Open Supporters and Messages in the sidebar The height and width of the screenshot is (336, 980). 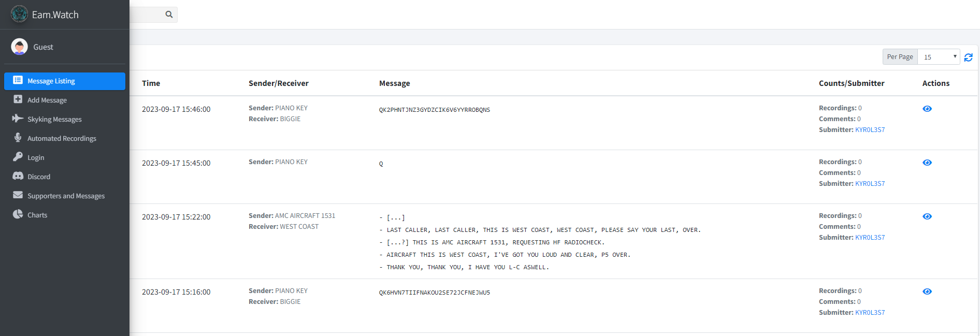[65, 196]
